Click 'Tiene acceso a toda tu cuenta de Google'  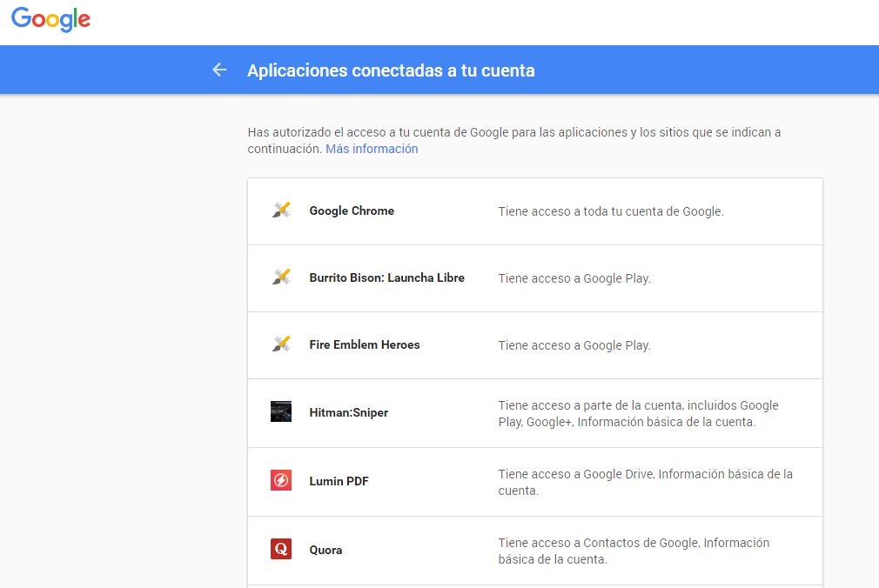coord(611,211)
